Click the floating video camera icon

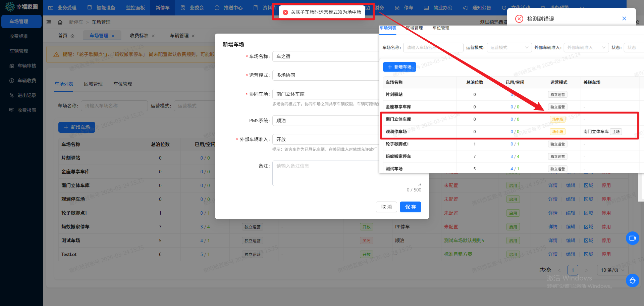click(632, 238)
